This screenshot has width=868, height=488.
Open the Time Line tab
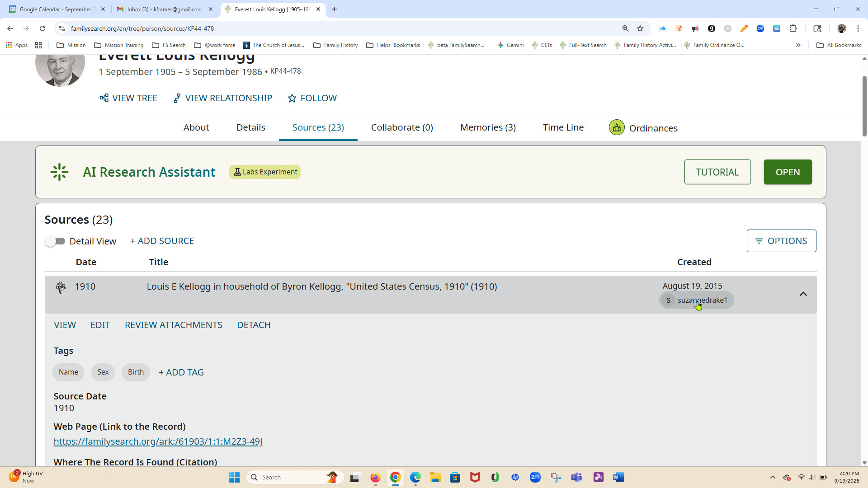[563, 127]
